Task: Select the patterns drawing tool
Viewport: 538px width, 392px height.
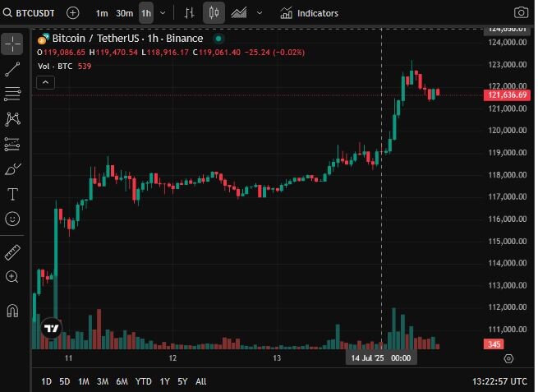Action: click(x=12, y=119)
